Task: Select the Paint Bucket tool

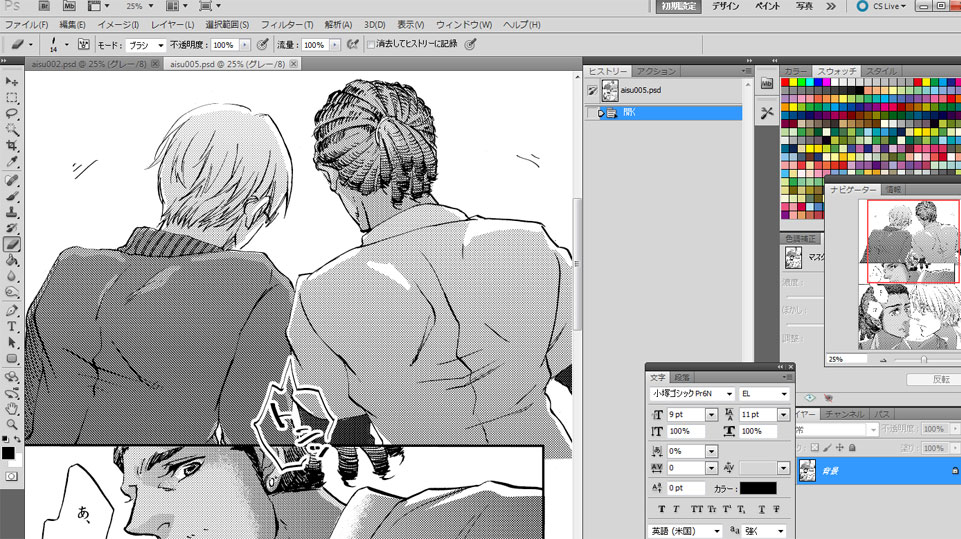Action: point(12,260)
